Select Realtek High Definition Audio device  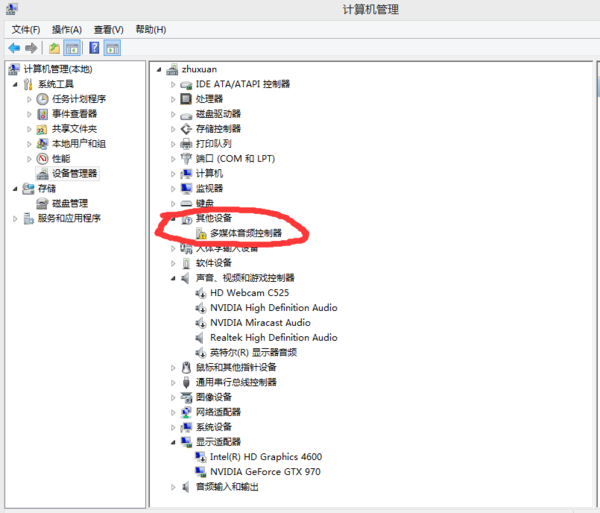click(x=273, y=337)
